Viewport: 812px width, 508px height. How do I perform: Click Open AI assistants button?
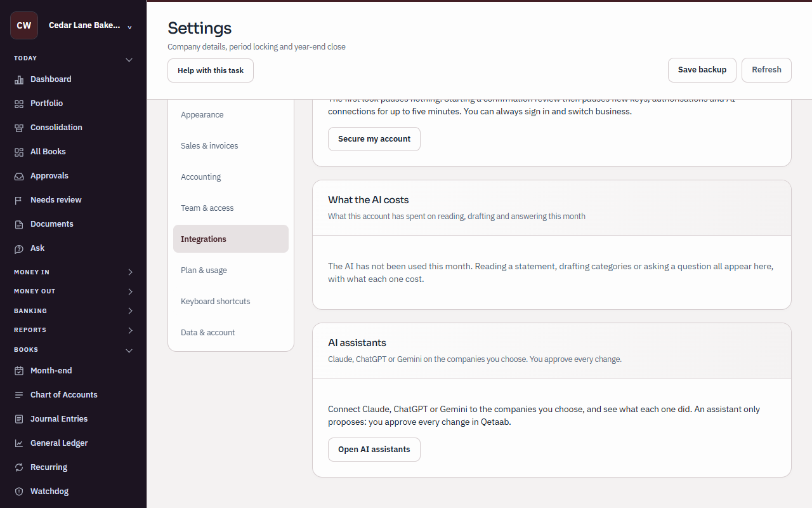[x=374, y=450]
